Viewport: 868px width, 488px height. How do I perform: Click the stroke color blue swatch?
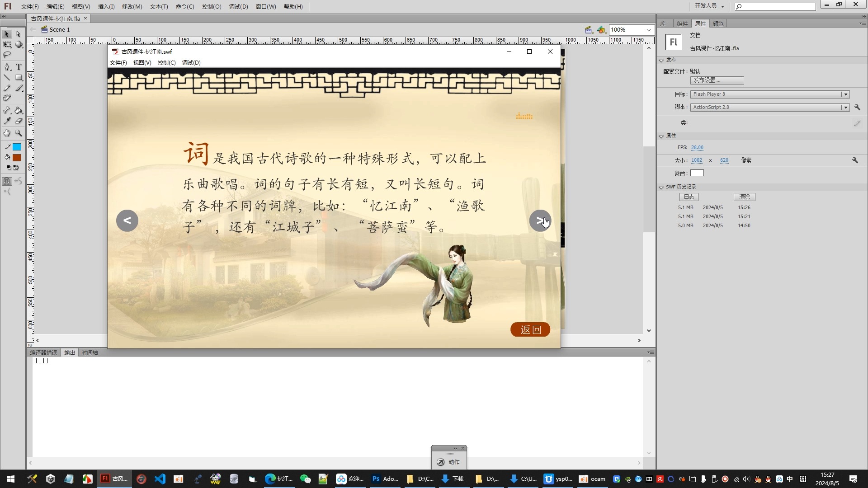[x=17, y=147]
